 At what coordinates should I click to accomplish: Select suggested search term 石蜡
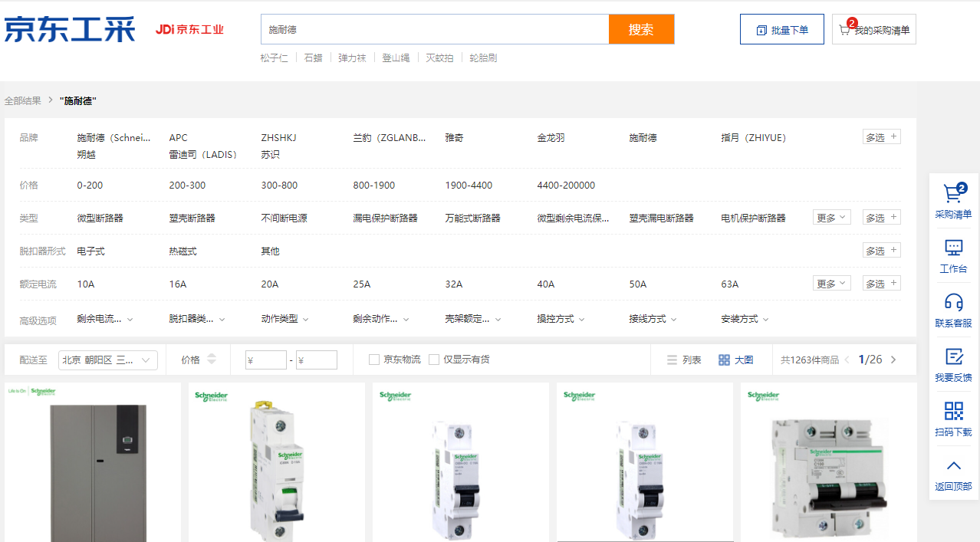pos(313,57)
